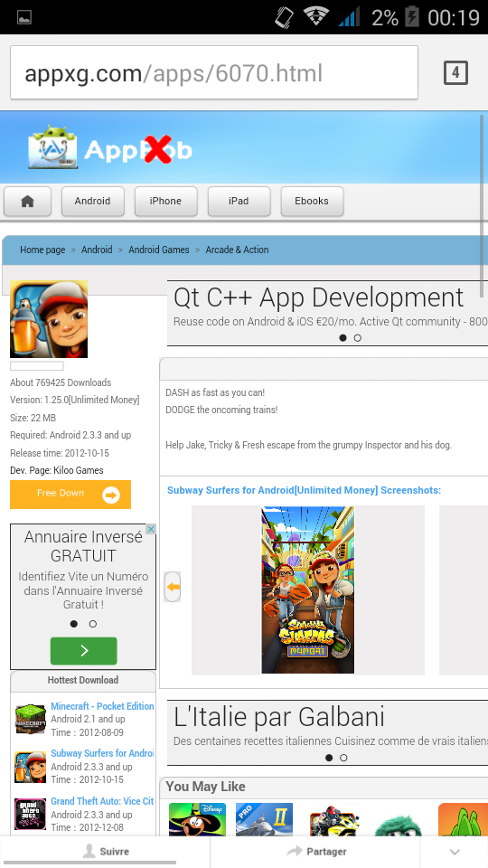
Task: Open Kiloo Games developer page link
Action: (79, 470)
